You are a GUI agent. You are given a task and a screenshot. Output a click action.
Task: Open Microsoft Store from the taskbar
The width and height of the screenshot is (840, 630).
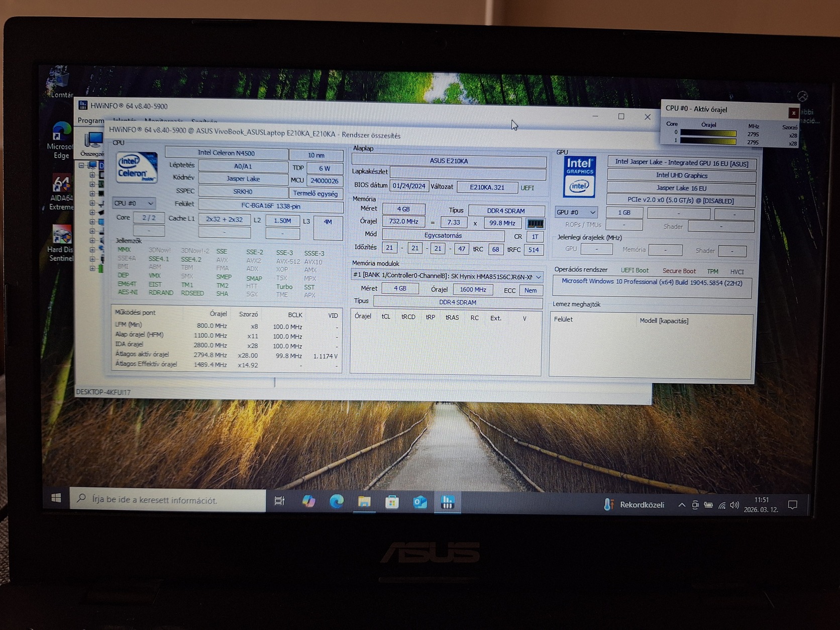[392, 502]
